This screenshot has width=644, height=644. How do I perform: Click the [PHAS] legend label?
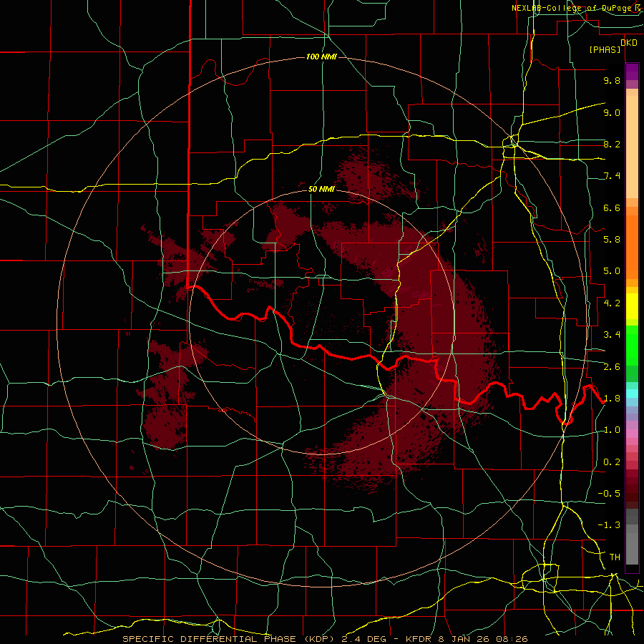(x=605, y=49)
